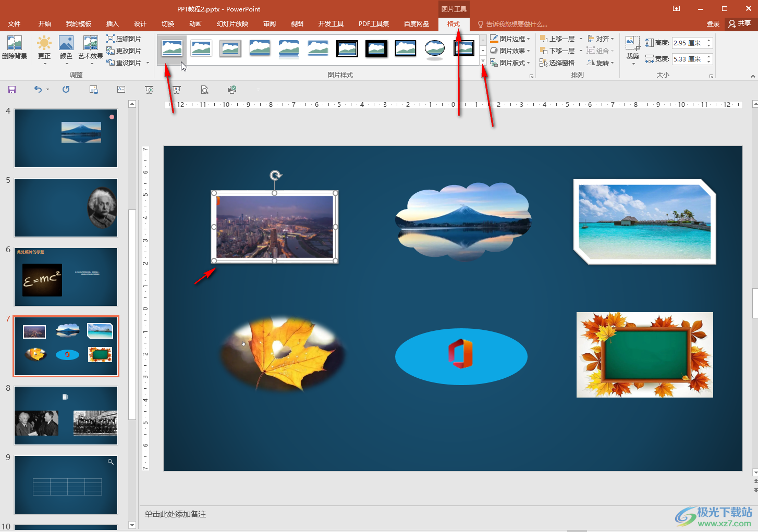Apply the oval picture style with shadow
The height and width of the screenshot is (532, 758).
[x=435, y=49]
